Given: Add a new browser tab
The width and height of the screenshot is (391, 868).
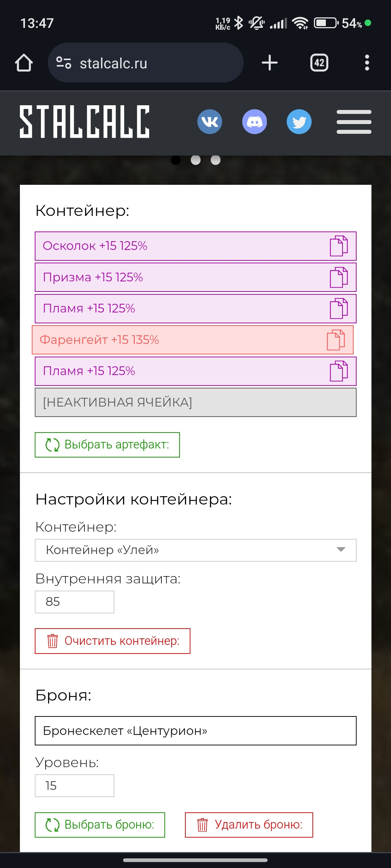Looking at the screenshot, I should pos(270,63).
